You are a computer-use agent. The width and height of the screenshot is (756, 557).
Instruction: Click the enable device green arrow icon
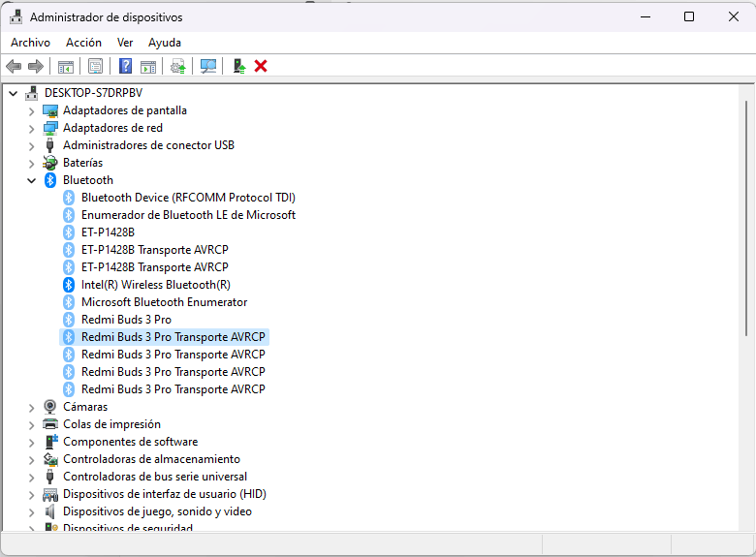pos(239,66)
